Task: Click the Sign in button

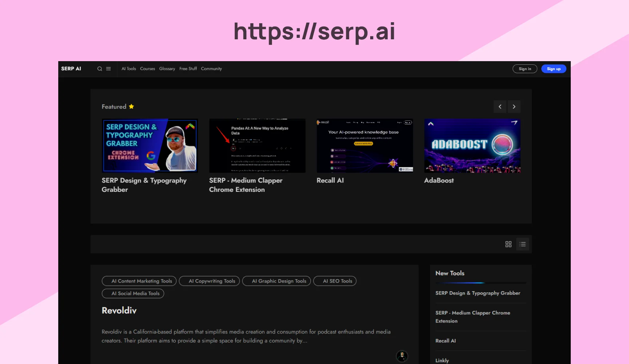Action: pos(525,69)
